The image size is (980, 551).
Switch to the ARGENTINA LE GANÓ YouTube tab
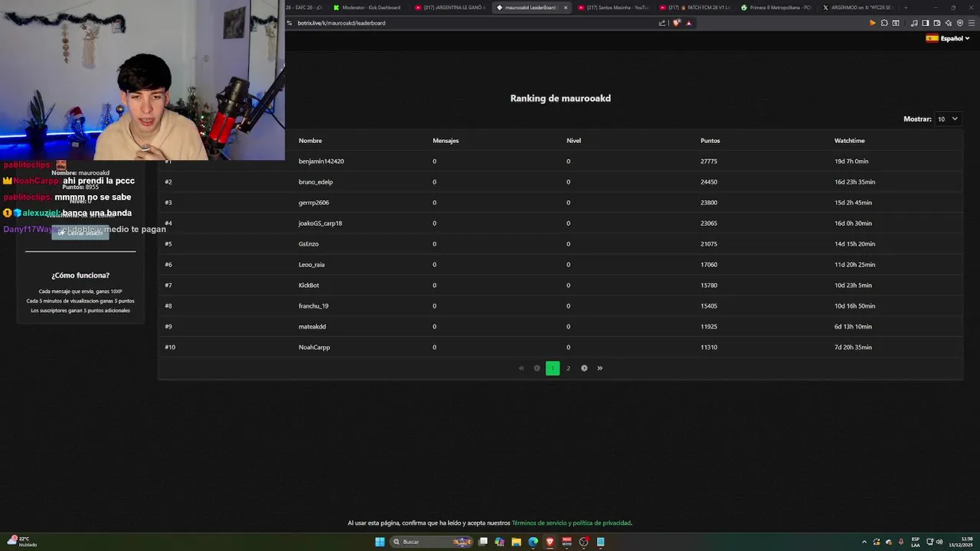point(450,8)
